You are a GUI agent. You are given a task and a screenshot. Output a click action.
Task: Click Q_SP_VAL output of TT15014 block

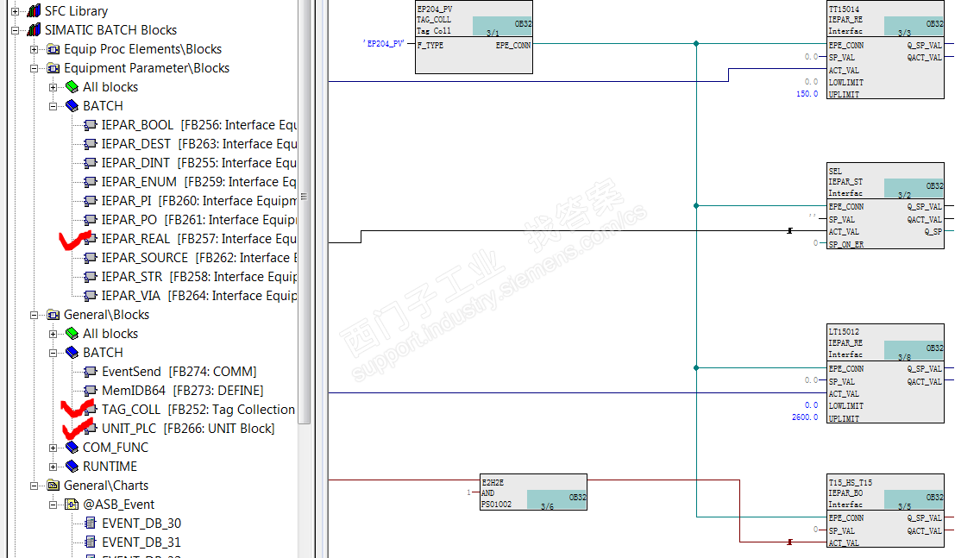pos(925,46)
